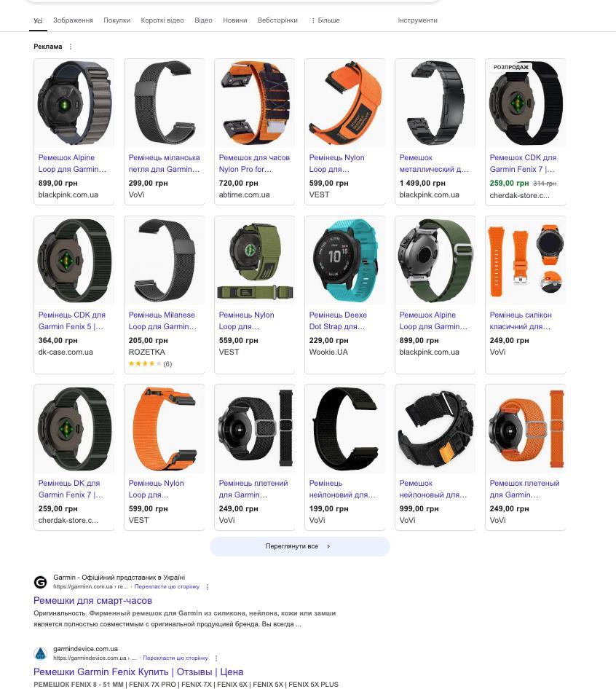
Task: Open the Інструменти search tools
Action: coord(417,20)
